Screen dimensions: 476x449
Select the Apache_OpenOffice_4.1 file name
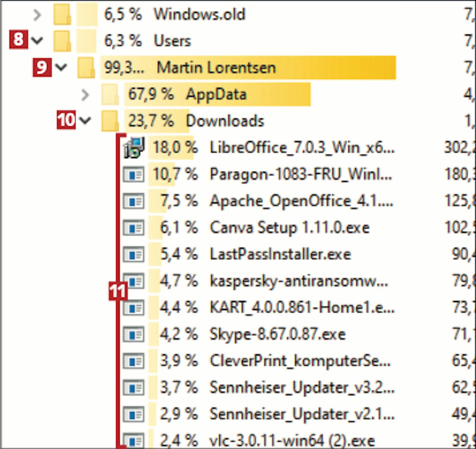301,201
